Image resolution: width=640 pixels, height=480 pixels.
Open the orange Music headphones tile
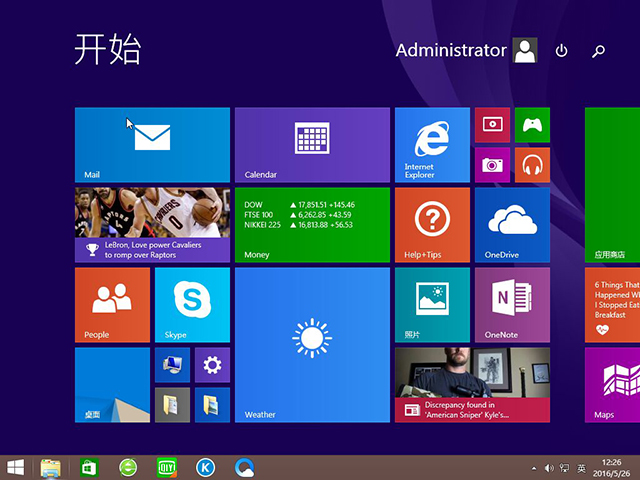(x=532, y=165)
